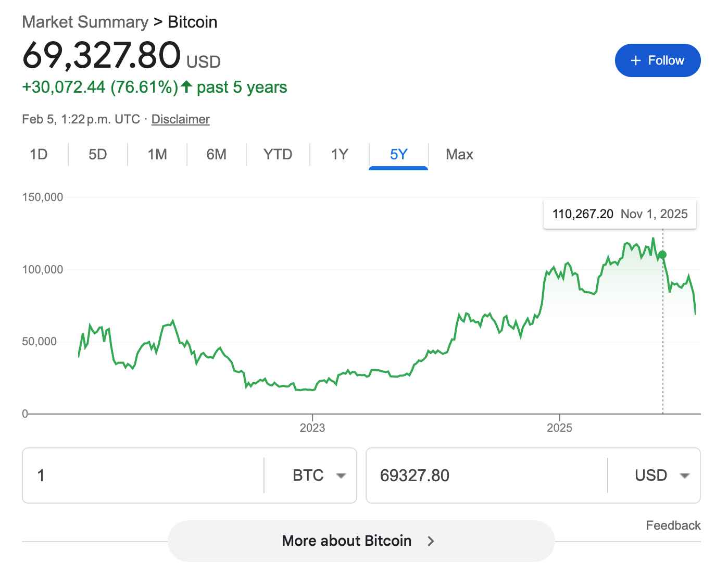Click the USD value input field

click(x=484, y=475)
